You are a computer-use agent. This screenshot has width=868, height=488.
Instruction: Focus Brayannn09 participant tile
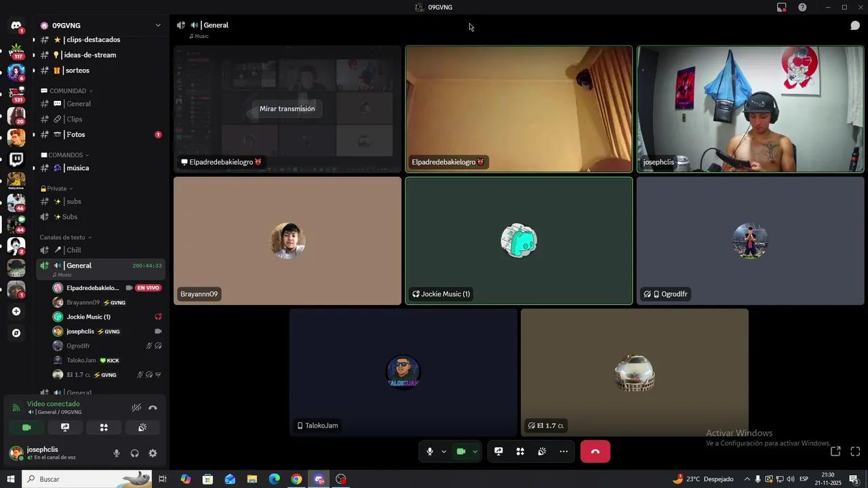point(288,241)
